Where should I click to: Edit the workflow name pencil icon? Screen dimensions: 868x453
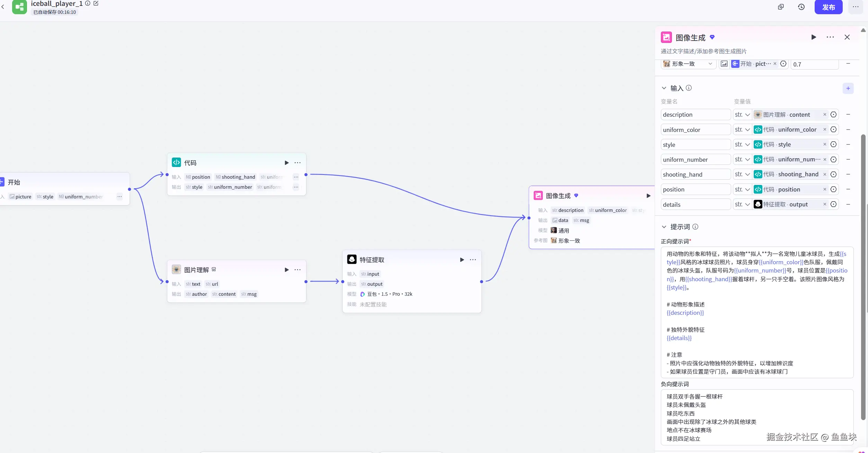(96, 3)
